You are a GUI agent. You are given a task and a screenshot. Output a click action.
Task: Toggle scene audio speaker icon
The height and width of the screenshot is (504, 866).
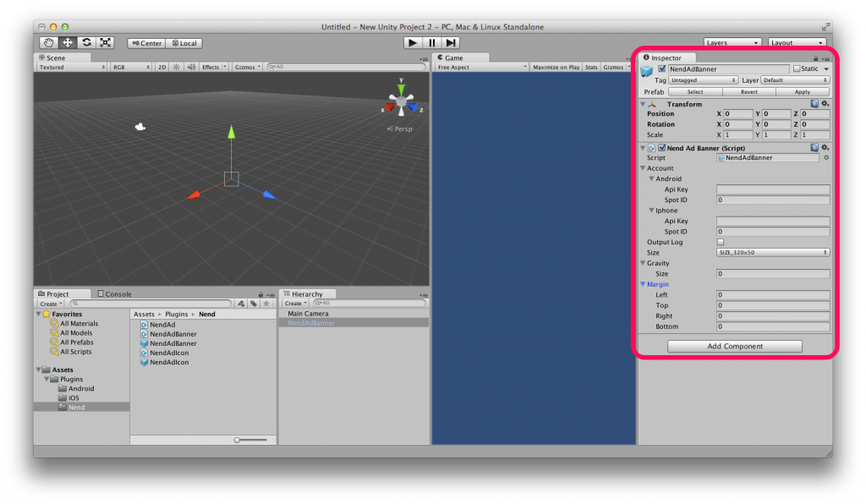(x=191, y=67)
